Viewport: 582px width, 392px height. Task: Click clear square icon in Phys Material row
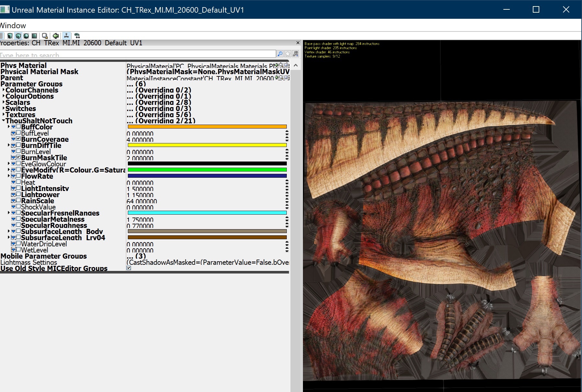286,65
